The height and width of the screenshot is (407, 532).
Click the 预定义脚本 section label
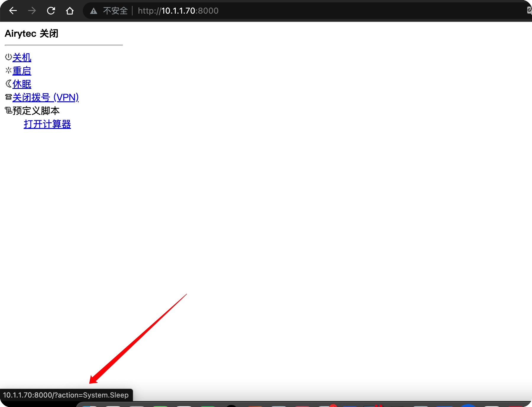pos(36,111)
